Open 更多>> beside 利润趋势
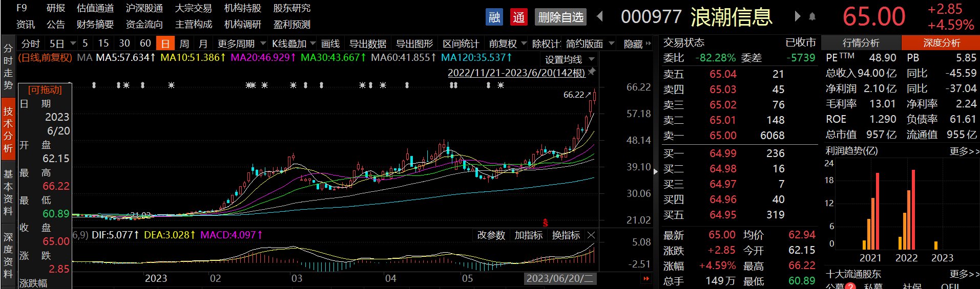Image resolution: width=980 pixels, height=289 pixels. pyautogui.click(x=965, y=151)
